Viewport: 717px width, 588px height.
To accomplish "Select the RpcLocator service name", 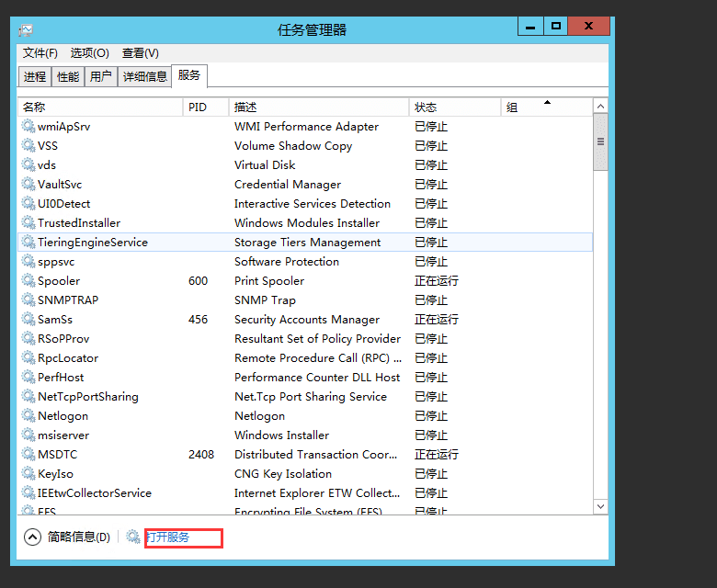I will point(68,357).
